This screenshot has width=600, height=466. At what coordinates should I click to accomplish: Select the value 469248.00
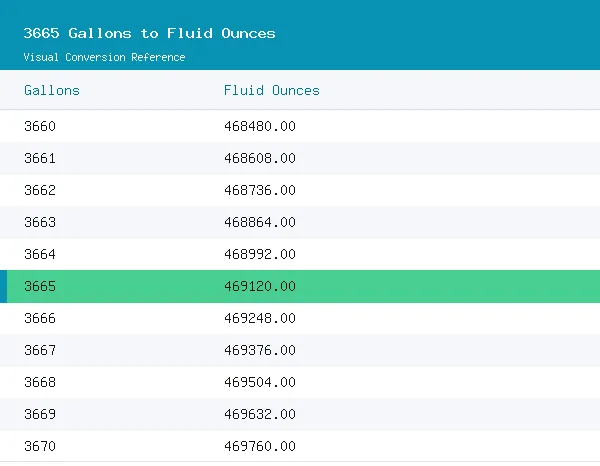tap(260, 318)
